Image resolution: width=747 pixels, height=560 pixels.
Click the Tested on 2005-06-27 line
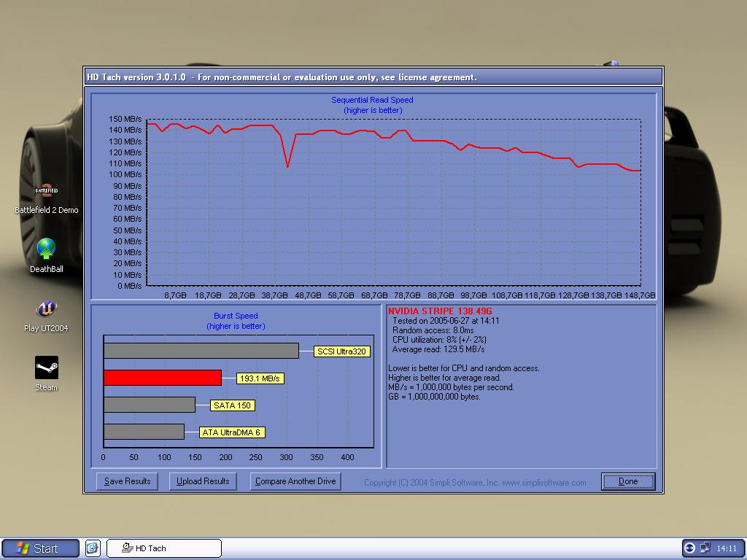[x=446, y=321]
